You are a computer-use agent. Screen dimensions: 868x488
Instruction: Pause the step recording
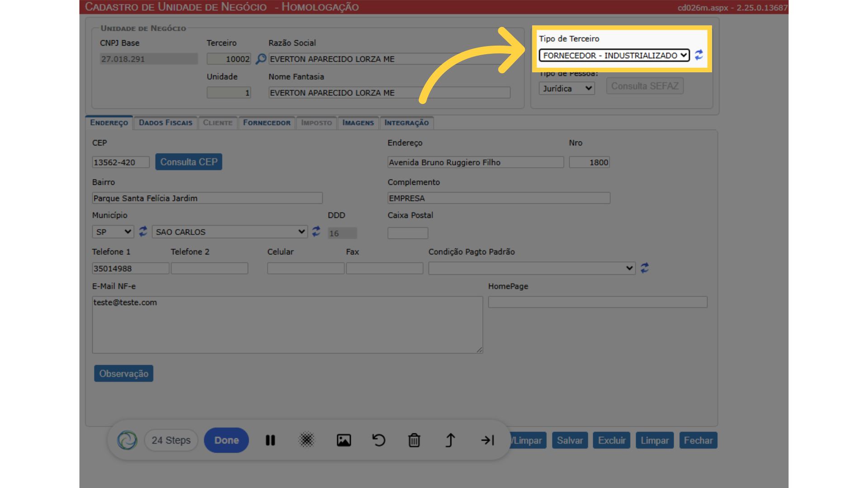(x=270, y=440)
